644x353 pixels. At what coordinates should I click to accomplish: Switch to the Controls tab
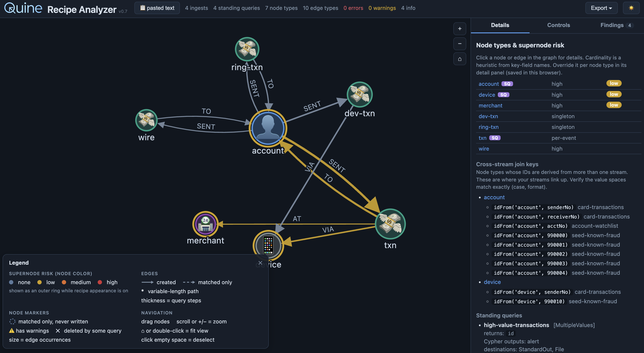(559, 25)
